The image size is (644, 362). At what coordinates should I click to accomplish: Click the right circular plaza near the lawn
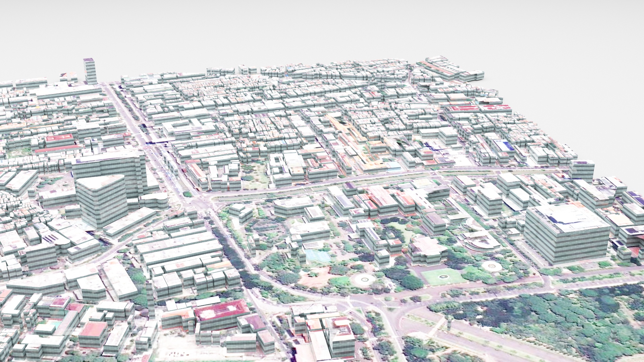[492, 266]
